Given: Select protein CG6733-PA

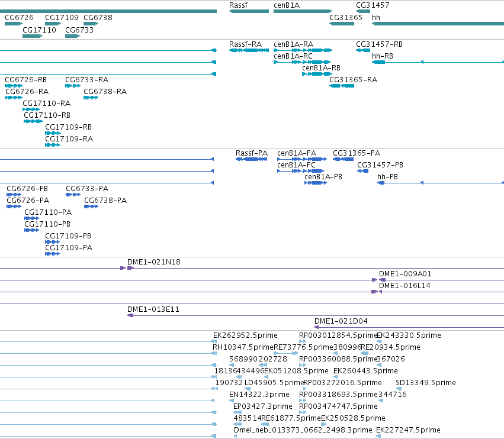Looking at the screenshot, I should pyautogui.click(x=73, y=195).
